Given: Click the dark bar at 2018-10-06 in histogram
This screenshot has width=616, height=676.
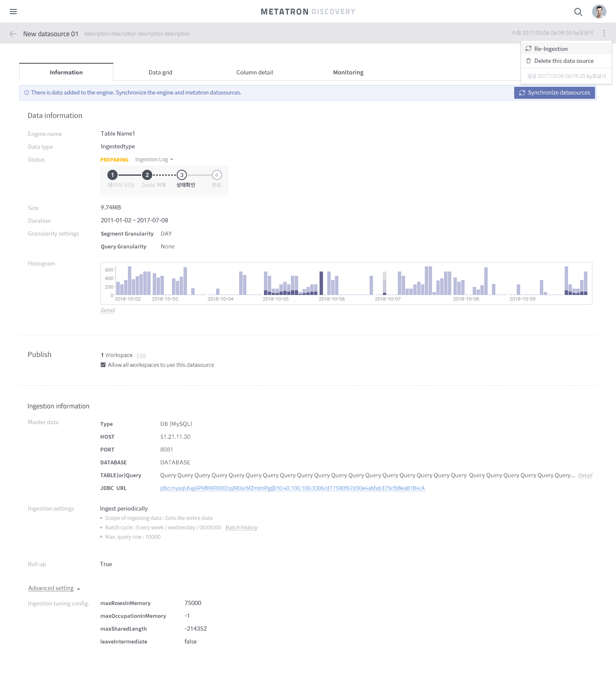Looking at the screenshot, I should pos(321,283).
